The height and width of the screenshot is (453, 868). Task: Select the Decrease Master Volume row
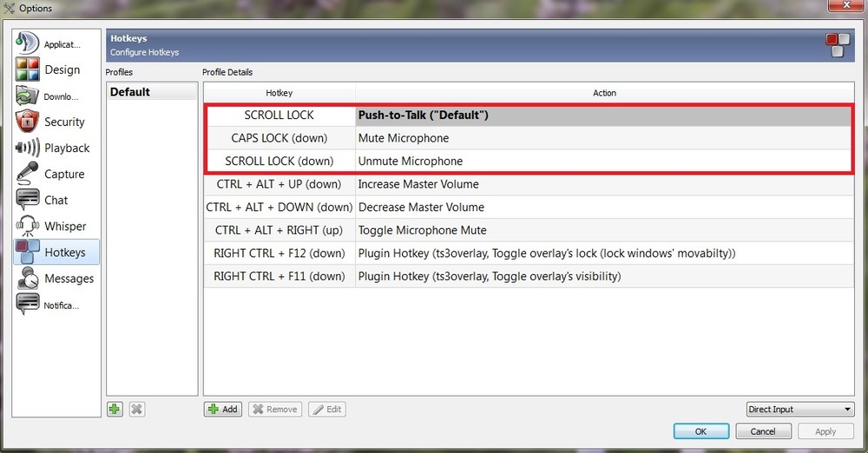pos(529,207)
